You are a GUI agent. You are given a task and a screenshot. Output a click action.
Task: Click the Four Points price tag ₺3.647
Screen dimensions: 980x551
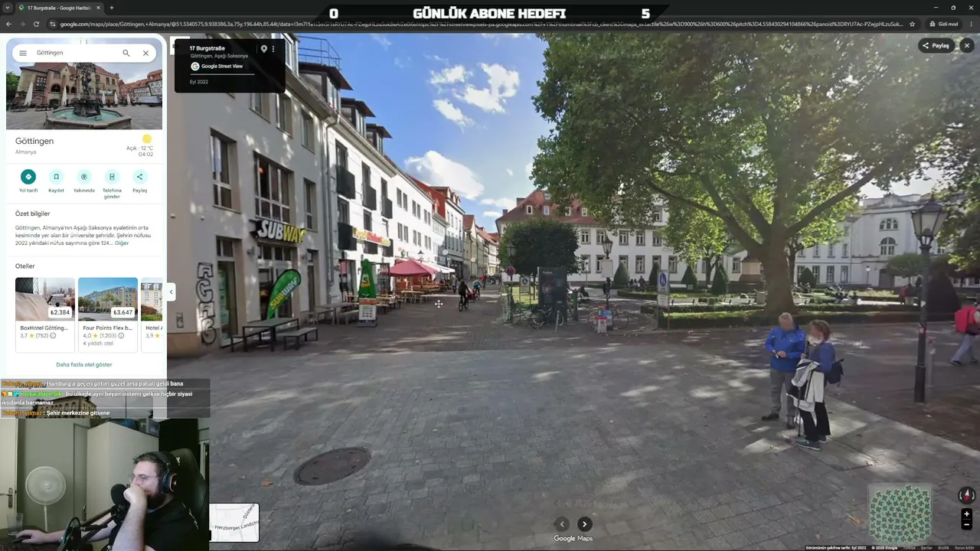point(122,312)
